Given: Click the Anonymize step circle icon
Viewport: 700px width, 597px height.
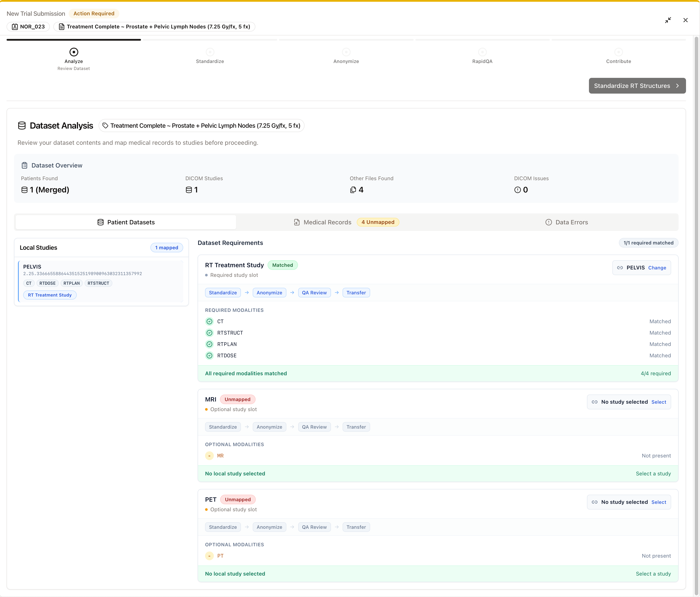Looking at the screenshot, I should click(346, 52).
